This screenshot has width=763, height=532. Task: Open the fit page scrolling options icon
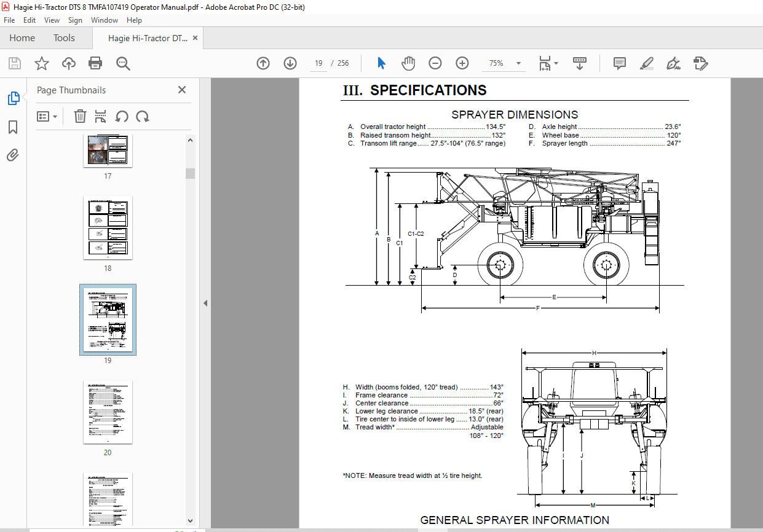548,63
